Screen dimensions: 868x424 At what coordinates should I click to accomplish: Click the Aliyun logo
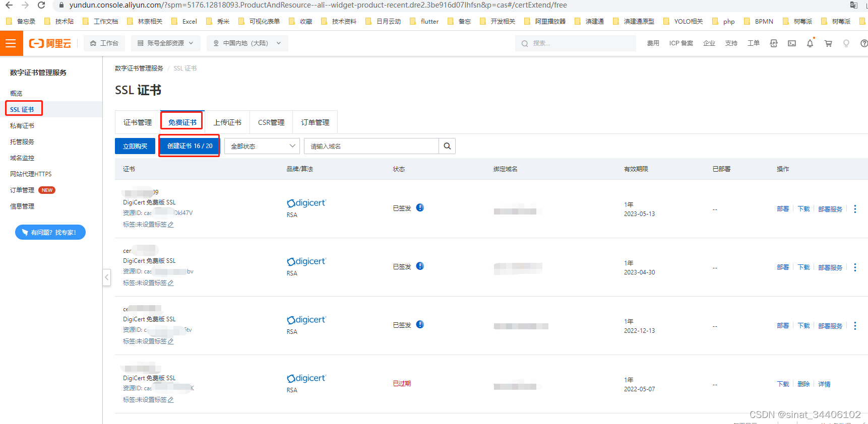point(50,43)
